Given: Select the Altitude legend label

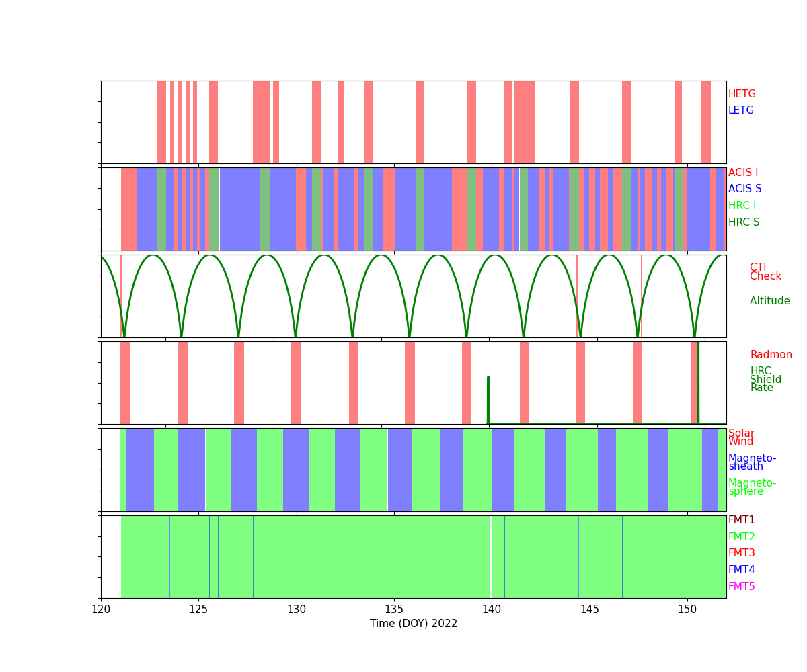Looking at the screenshot, I should tap(769, 301).
